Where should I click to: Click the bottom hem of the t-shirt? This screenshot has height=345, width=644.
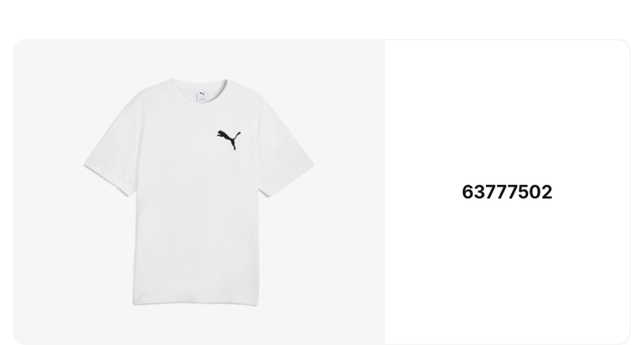pyautogui.click(x=196, y=303)
